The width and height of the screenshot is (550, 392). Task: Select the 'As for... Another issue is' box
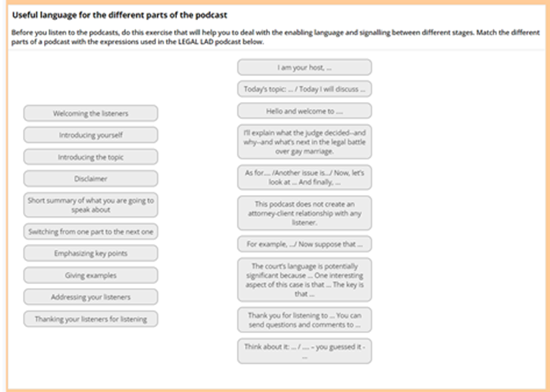(304, 177)
